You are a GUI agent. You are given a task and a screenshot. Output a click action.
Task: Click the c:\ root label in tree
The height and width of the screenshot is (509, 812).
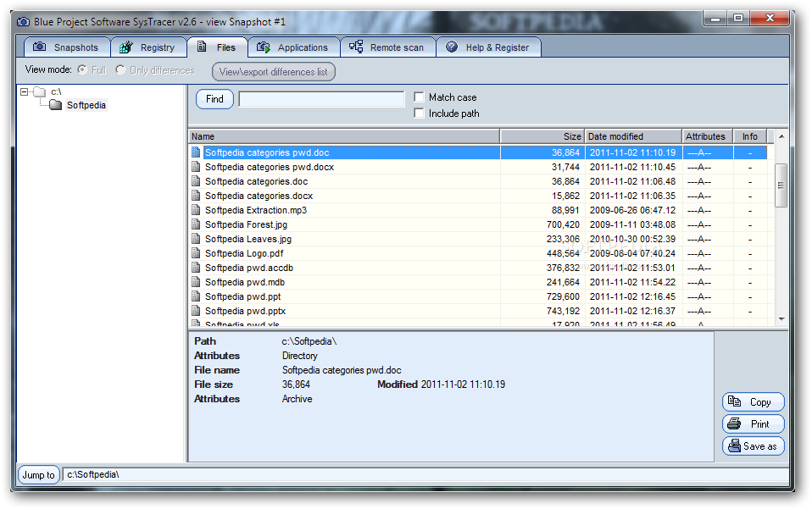pos(56,91)
